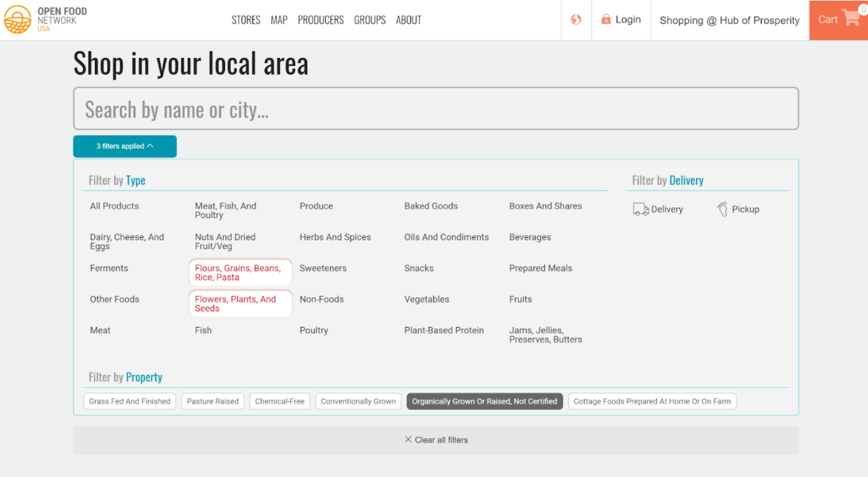Collapse the 3 filters applied panel
This screenshot has width=868, height=477.
click(125, 146)
